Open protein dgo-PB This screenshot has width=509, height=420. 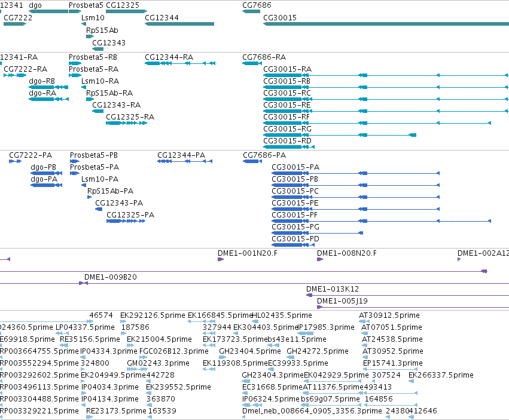[43, 167]
